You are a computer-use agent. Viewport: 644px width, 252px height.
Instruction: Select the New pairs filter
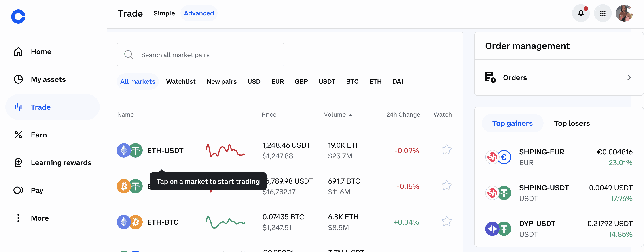pos(222,82)
